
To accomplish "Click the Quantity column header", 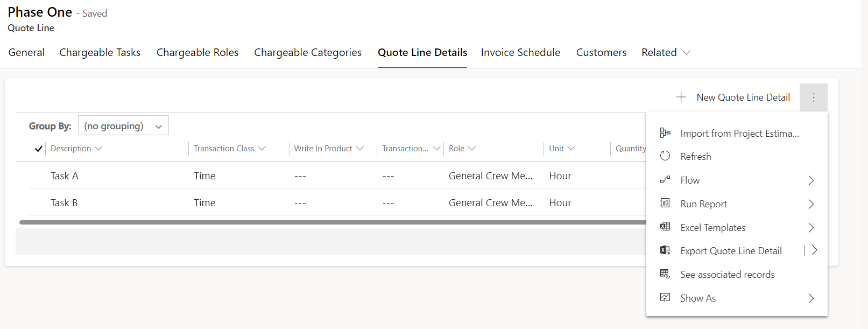I will point(630,148).
